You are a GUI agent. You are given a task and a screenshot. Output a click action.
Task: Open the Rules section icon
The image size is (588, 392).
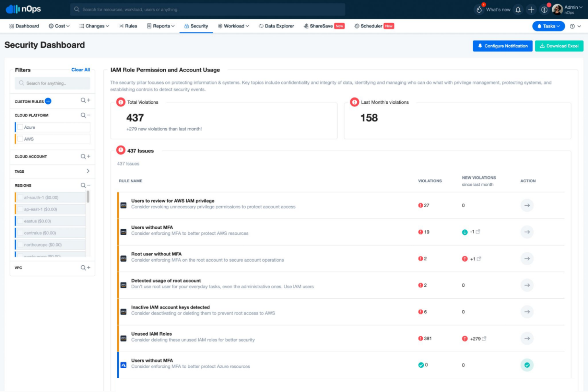point(122,26)
